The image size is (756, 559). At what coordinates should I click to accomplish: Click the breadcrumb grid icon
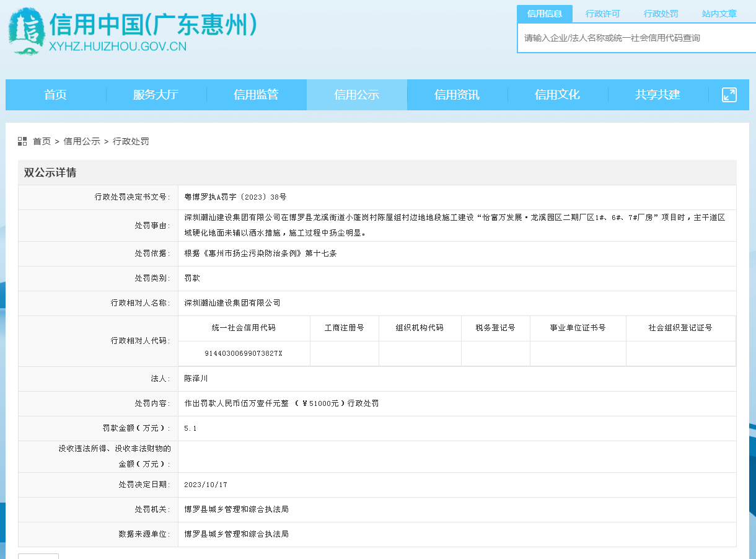point(22,141)
